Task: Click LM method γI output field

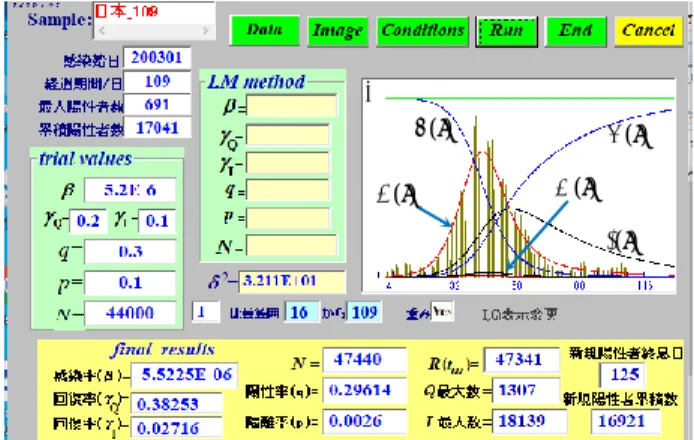Action: pyautogui.click(x=288, y=163)
